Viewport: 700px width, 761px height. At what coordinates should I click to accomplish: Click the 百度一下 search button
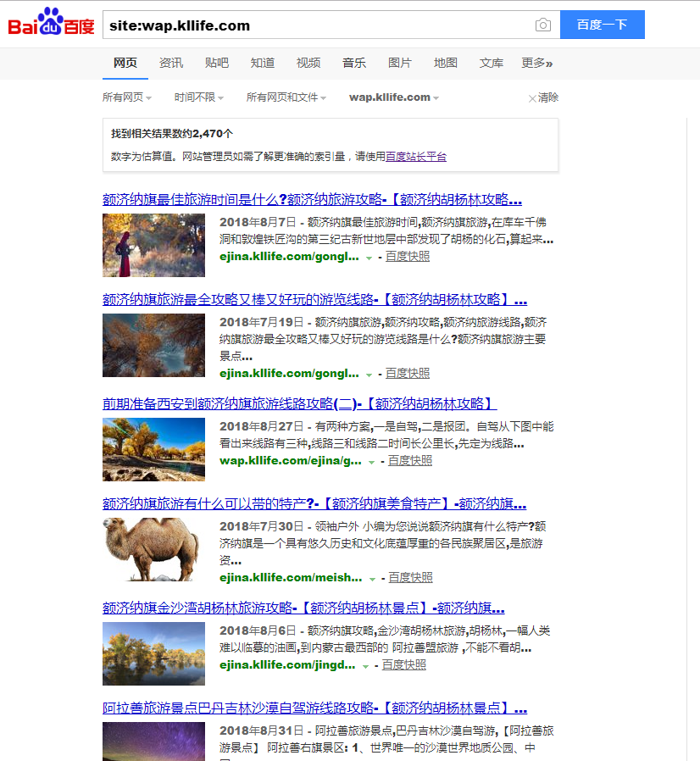pos(602,25)
